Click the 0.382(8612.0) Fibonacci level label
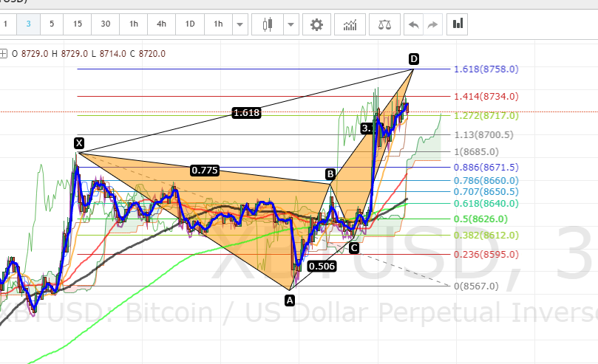 pos(486,236)
